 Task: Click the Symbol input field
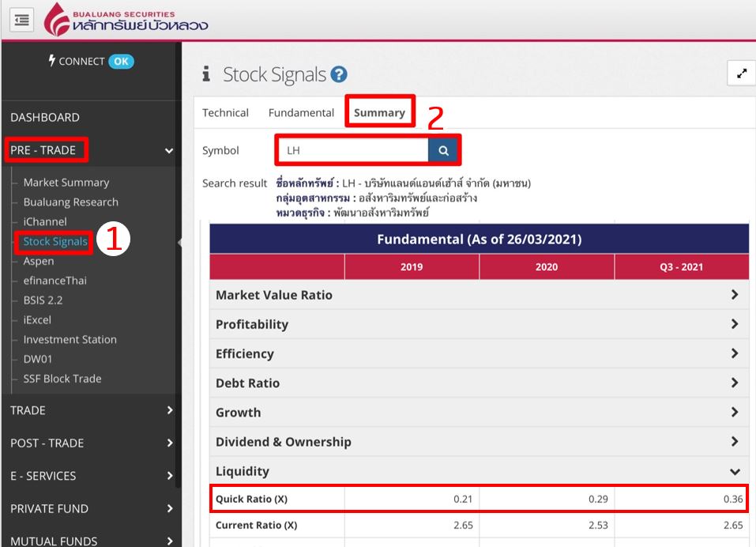click(x=353, y=150)
